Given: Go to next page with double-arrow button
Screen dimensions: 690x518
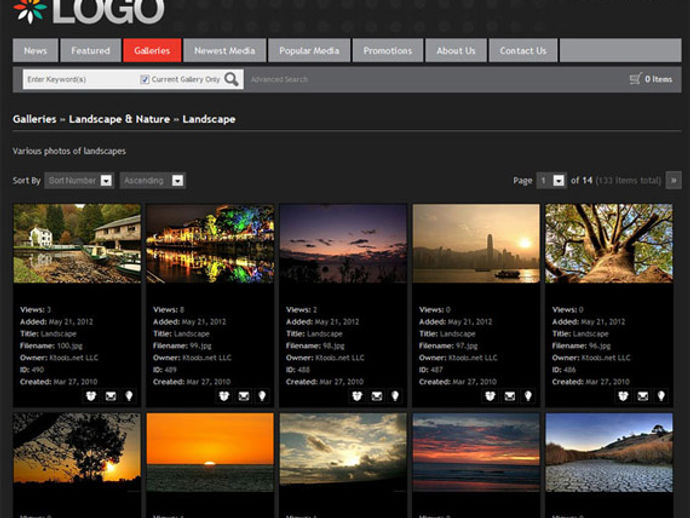Looking at the screenshot, I should tap(673, 180).
